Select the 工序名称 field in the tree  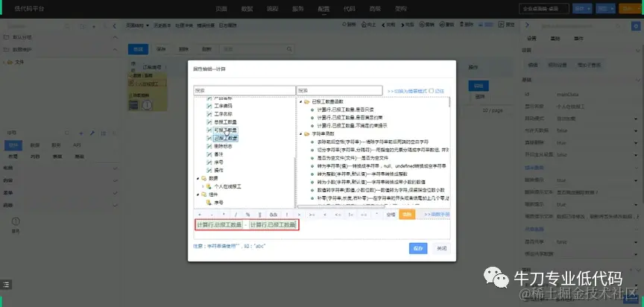pos(223,114)
